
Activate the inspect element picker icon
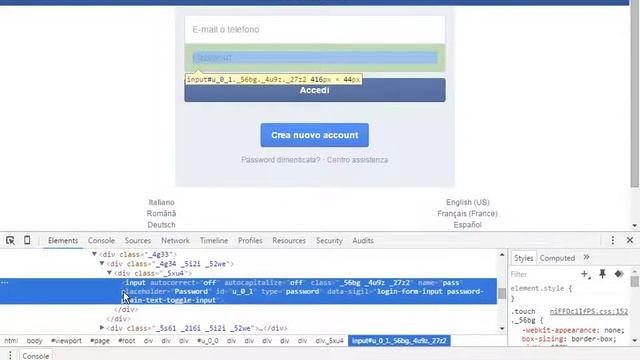10,240
